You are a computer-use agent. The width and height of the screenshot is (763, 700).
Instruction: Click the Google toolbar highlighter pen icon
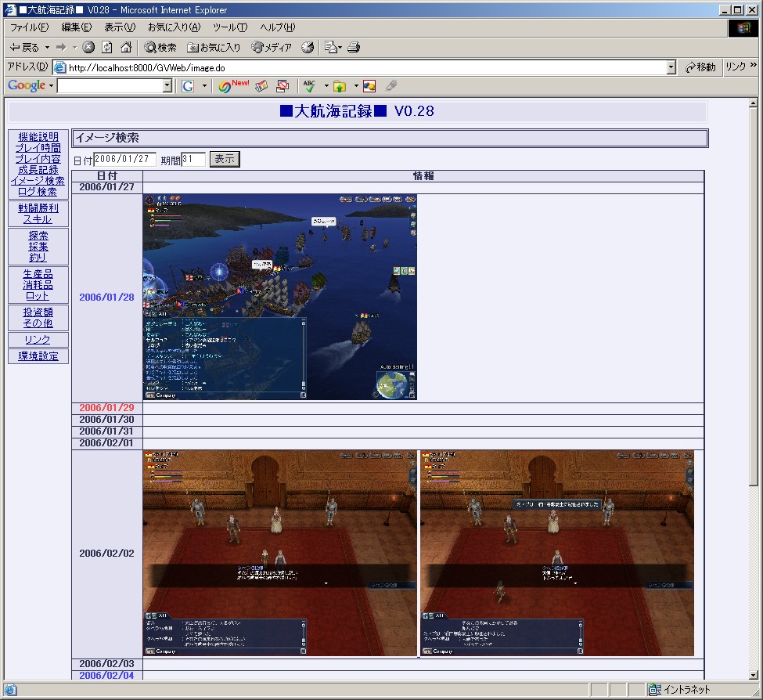[391, 86]
